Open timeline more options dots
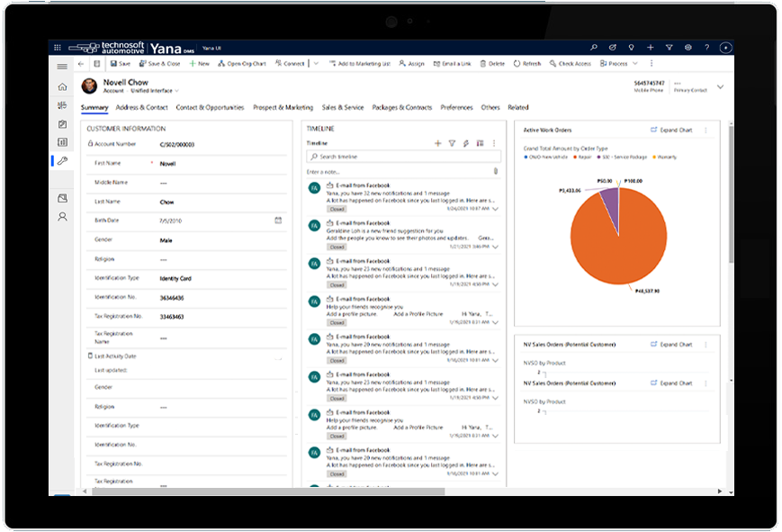Screen dimensions: 782x532 [x=494, y=143]
